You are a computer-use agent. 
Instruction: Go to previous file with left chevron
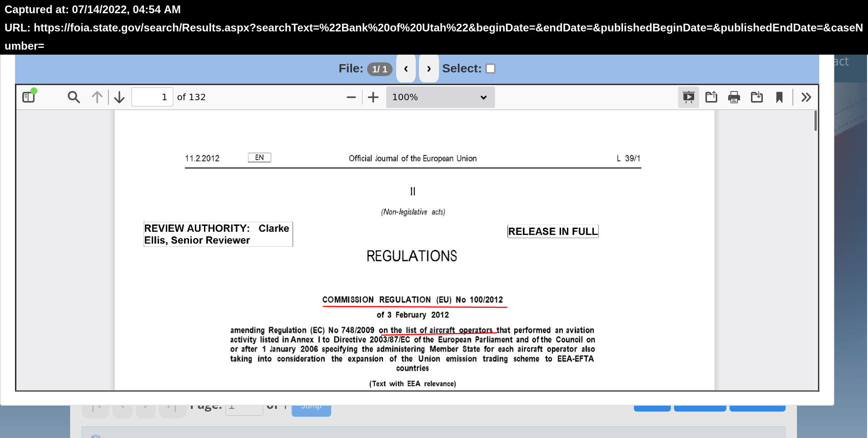pyautogui.click(x=406, y=68)
